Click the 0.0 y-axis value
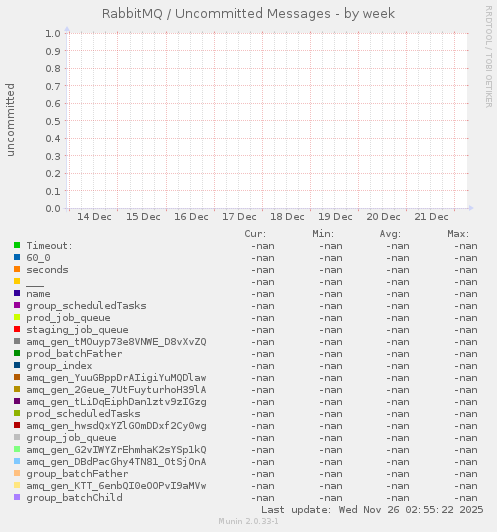 [53, 208]
